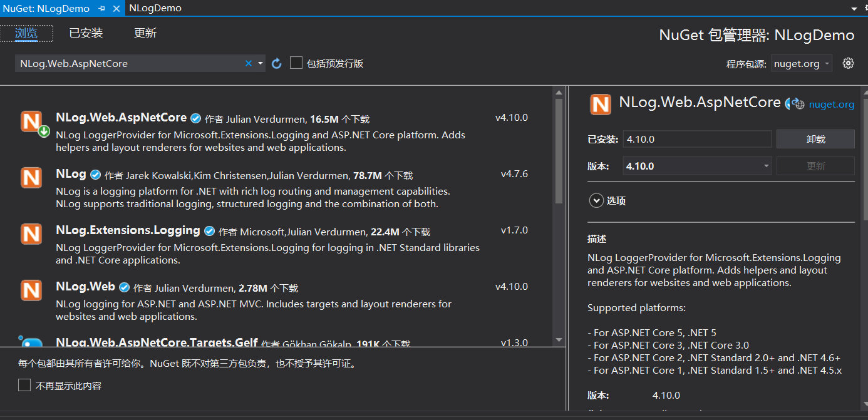Viewport: 868px width, 420px height.
Task: Open the nuget.org link in details
Action: [832, 105]
